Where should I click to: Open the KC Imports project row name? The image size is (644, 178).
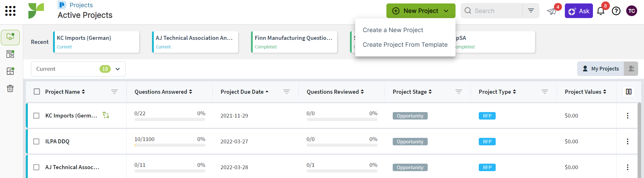71,116
